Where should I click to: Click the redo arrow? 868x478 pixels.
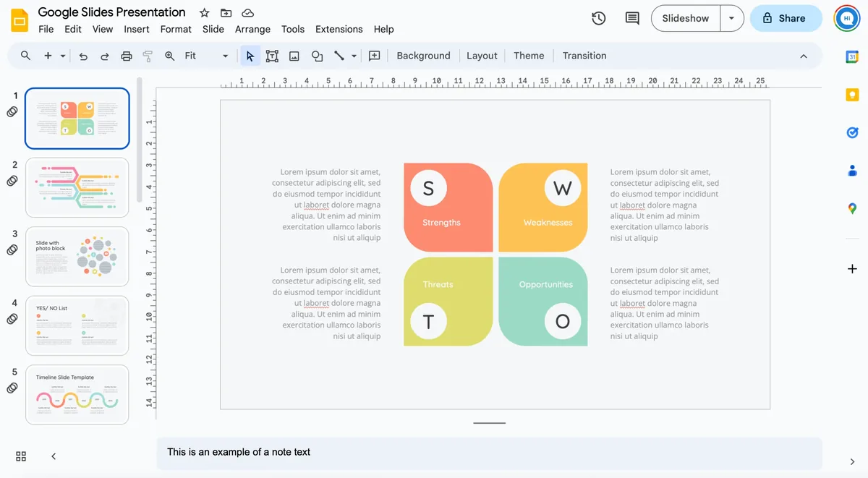(105, 56)
